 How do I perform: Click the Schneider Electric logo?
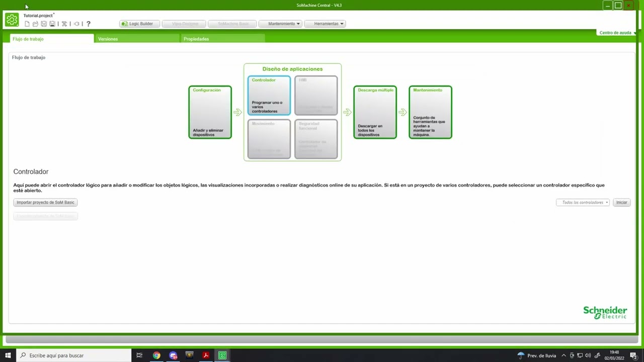(605, 312)
